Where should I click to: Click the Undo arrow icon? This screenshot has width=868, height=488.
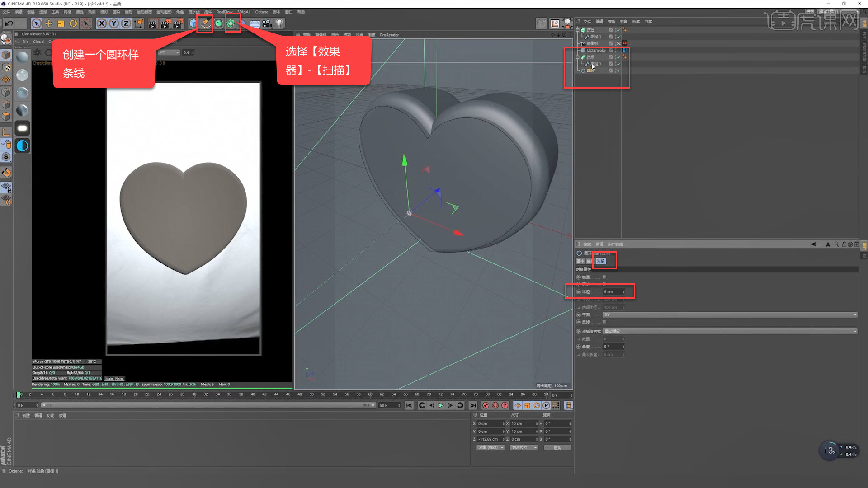(x=9, y=23)
